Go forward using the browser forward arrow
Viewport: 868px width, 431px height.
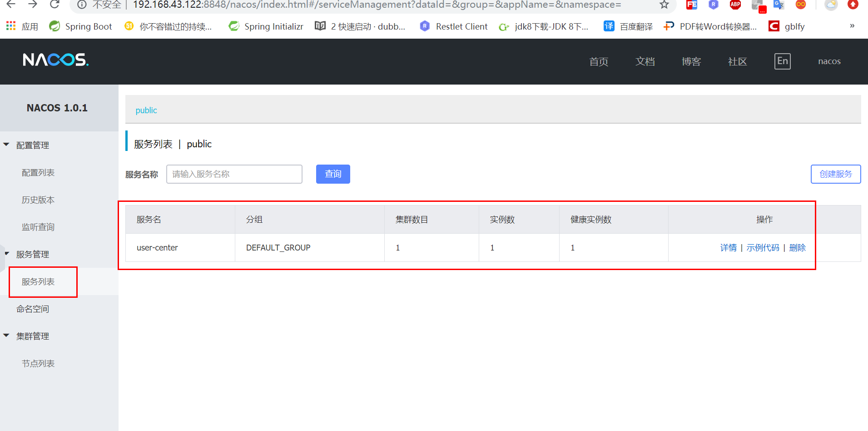click(x=33, y=5)
